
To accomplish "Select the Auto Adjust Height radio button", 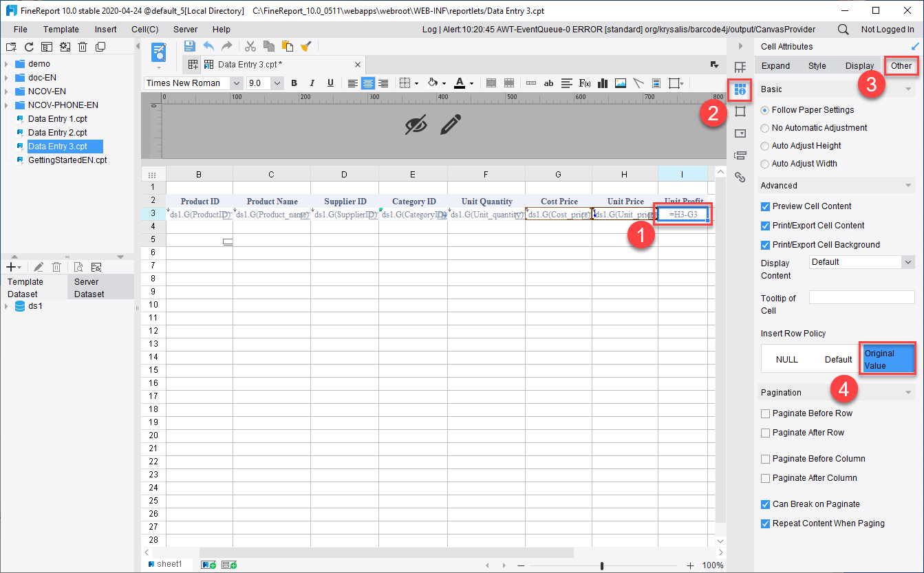I will coord(764,145).
